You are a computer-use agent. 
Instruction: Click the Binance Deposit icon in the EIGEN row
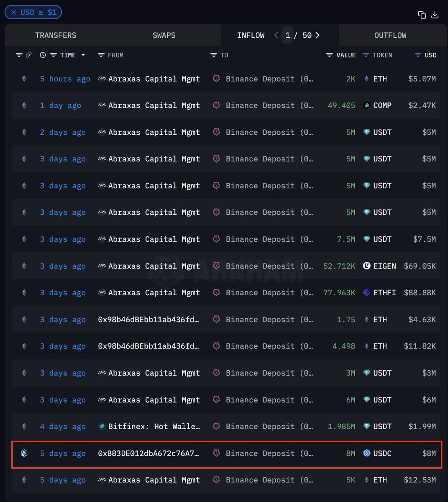point(216,266)
